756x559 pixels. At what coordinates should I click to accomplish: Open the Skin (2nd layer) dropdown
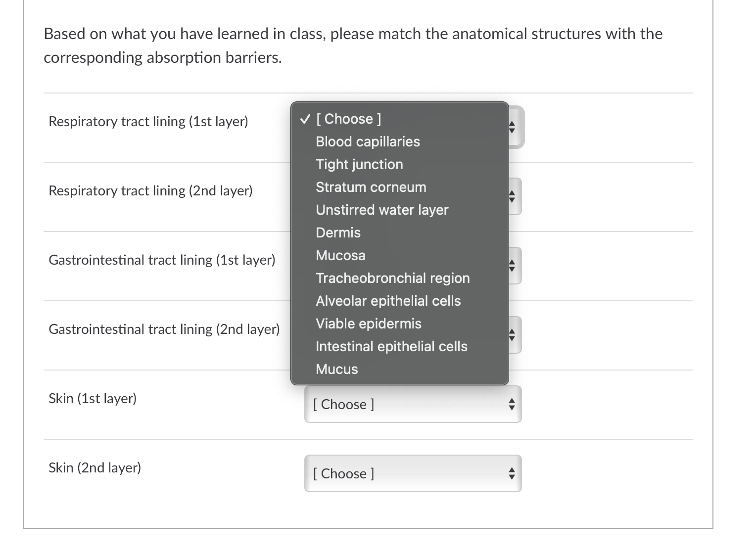pos(413,473)
